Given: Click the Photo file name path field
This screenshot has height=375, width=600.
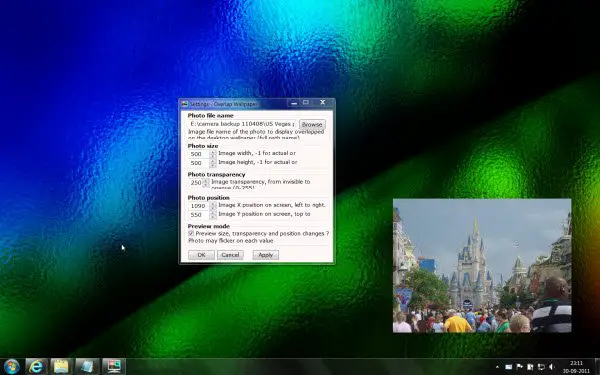Looking at the screenshot, I should (x=243, y=124).
